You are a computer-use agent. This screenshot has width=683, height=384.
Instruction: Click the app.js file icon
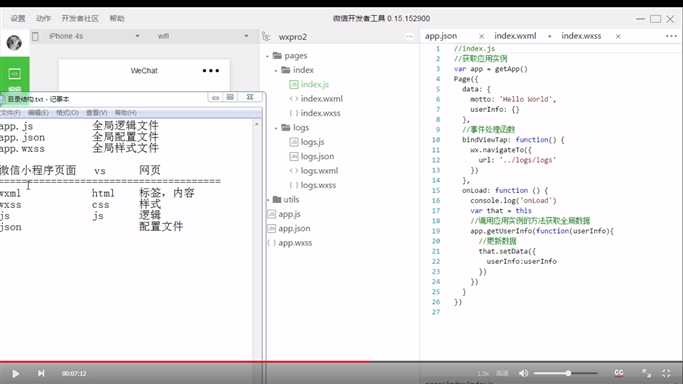(x=271, y=214)
